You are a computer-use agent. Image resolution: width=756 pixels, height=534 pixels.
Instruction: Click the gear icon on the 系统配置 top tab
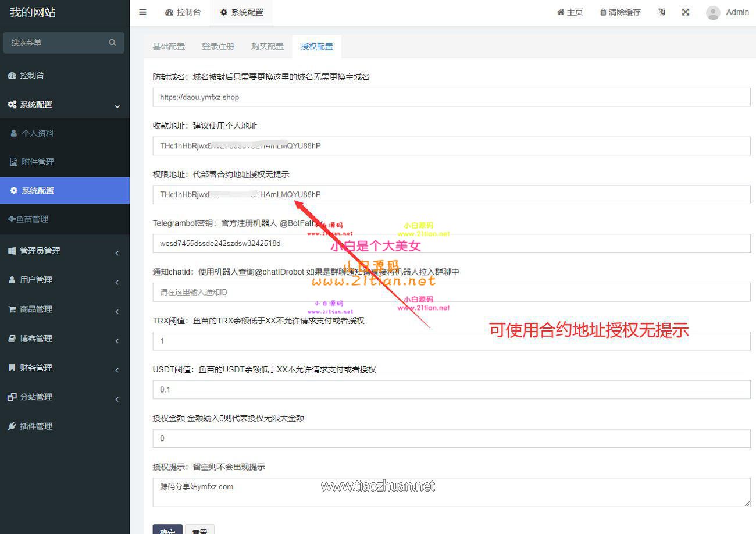coord(224,12)
